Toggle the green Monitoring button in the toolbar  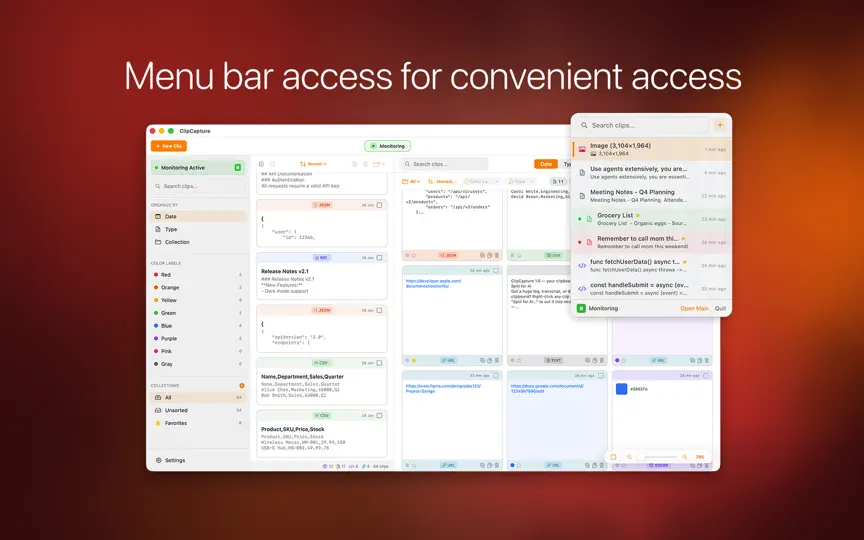[x=387, y=146]
